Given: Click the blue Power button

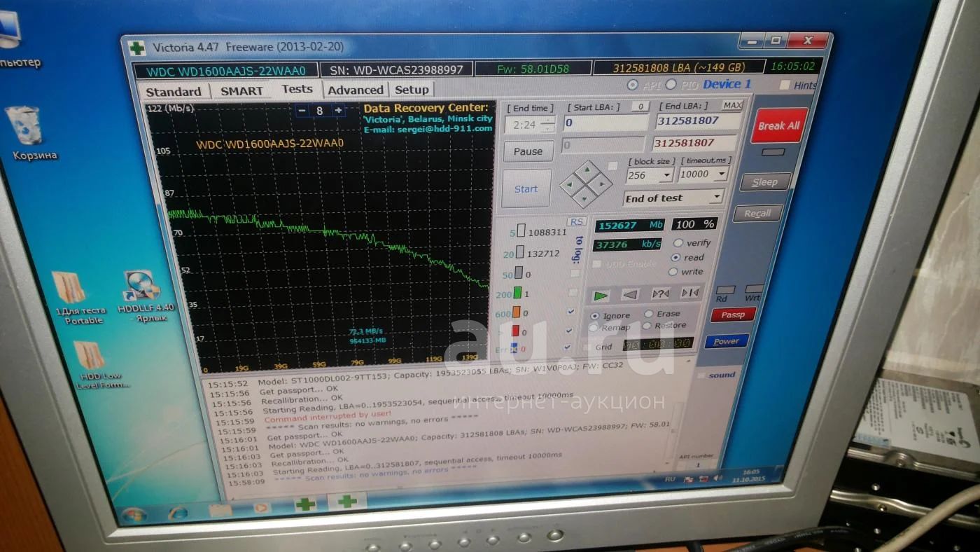Looking at the screenshot, I should pos(727,342).
